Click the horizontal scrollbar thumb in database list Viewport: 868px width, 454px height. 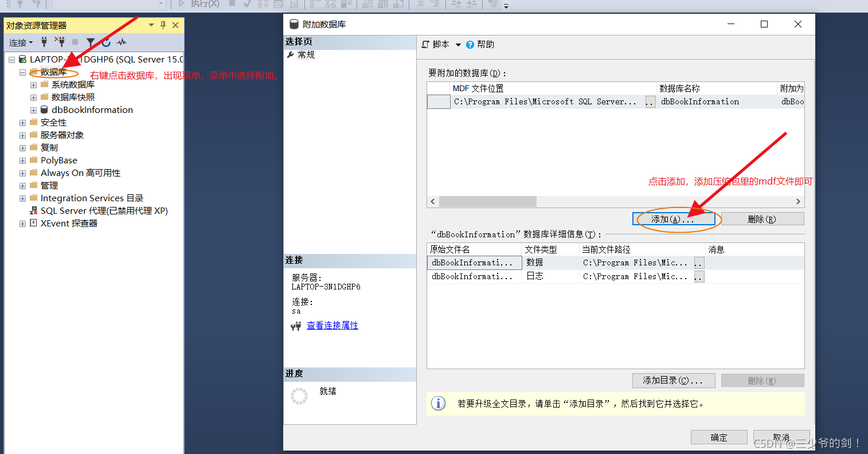point(488,201)
